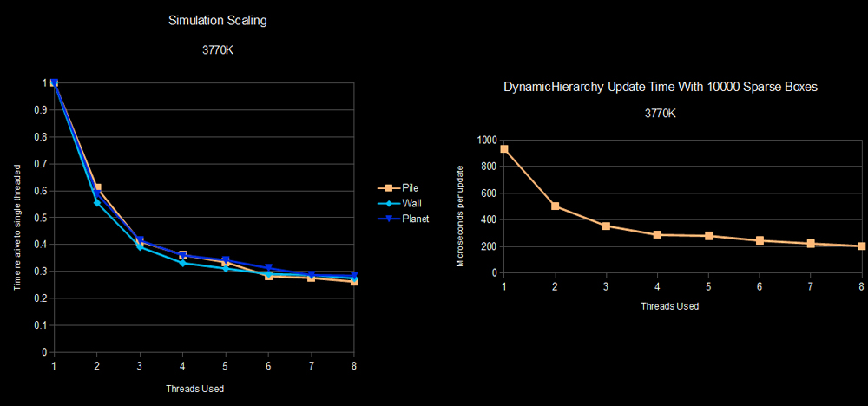
Task: Click the DynamicHierarchy data point at 1 thread
Action: point(504,149)
